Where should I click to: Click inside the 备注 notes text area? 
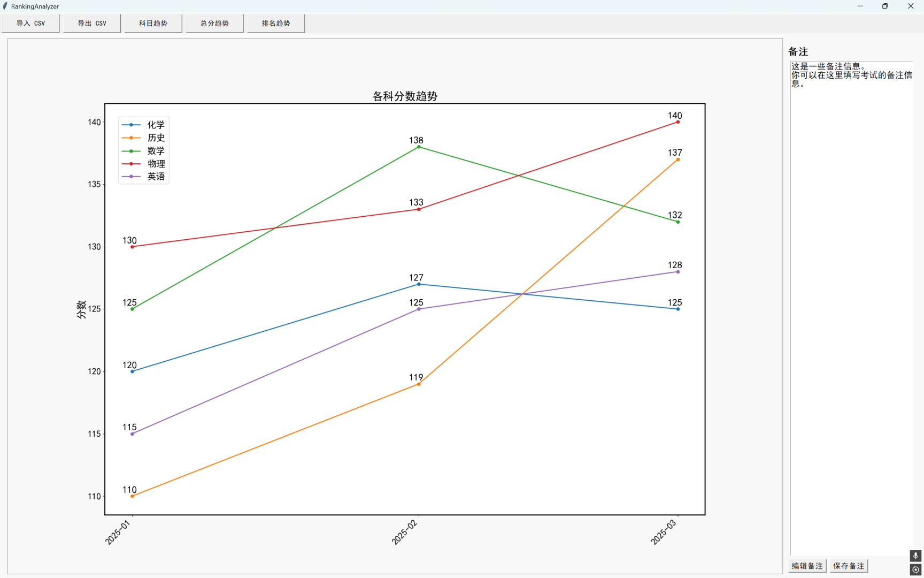click(x=852, y=308)
